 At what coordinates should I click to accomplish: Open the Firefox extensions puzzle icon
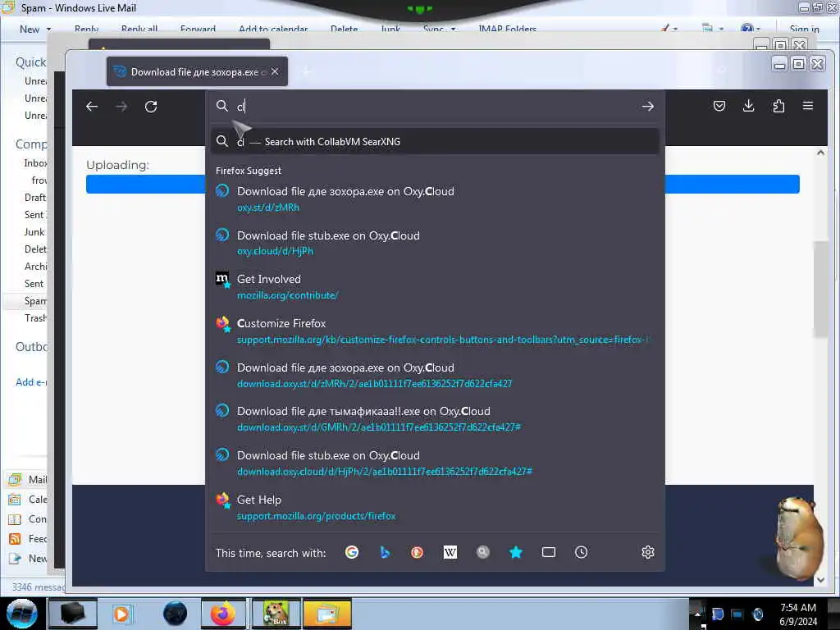pyautogui.click(x=778, y=106)
